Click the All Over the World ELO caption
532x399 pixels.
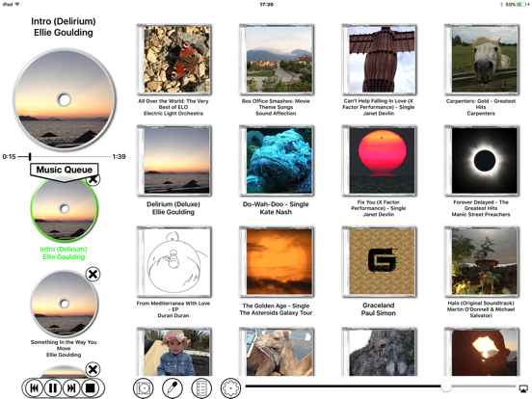tap(173, 107)
